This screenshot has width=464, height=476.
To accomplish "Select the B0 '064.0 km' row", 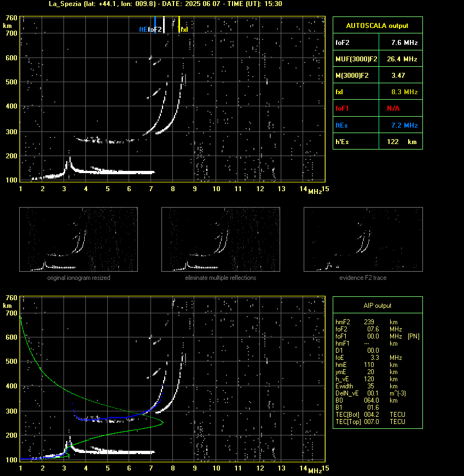I will [367, 400].
